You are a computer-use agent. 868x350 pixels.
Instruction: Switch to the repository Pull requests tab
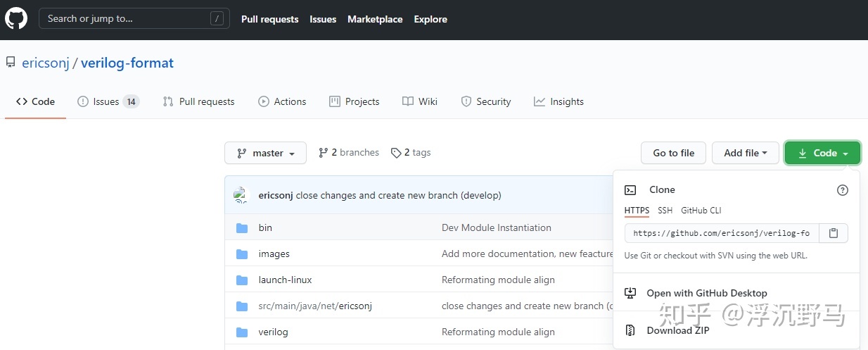[x=198, y=101]
